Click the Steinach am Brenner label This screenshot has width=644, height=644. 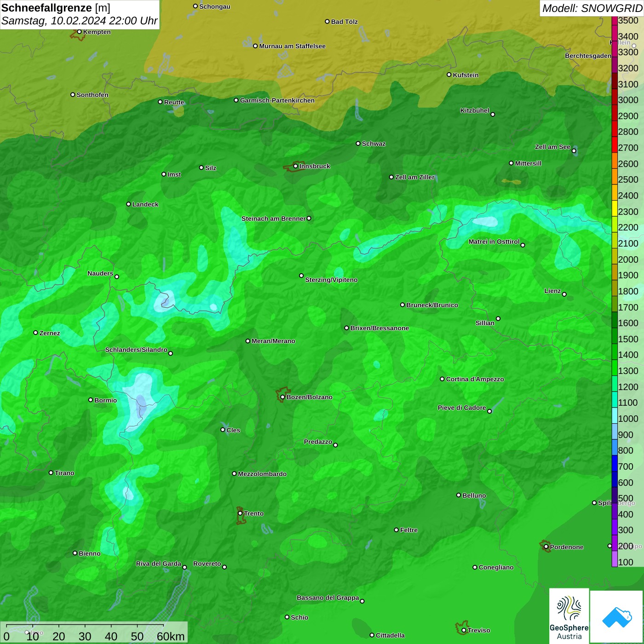(273, 218)
